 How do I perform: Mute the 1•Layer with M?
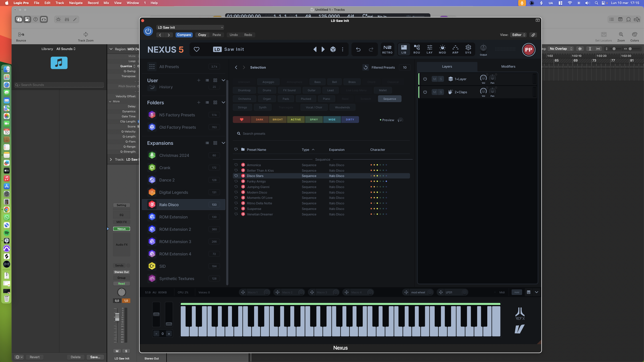(434, 79)
